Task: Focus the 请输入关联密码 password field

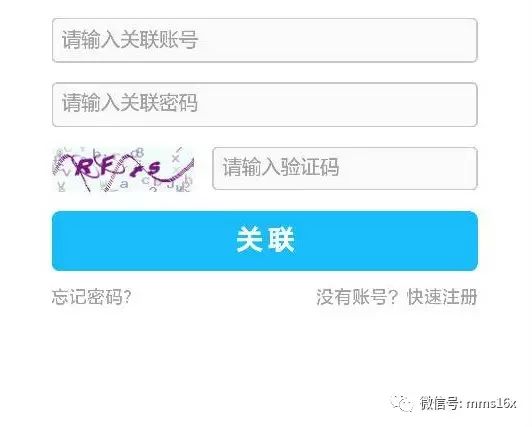Action: click(x=265, y=104)
